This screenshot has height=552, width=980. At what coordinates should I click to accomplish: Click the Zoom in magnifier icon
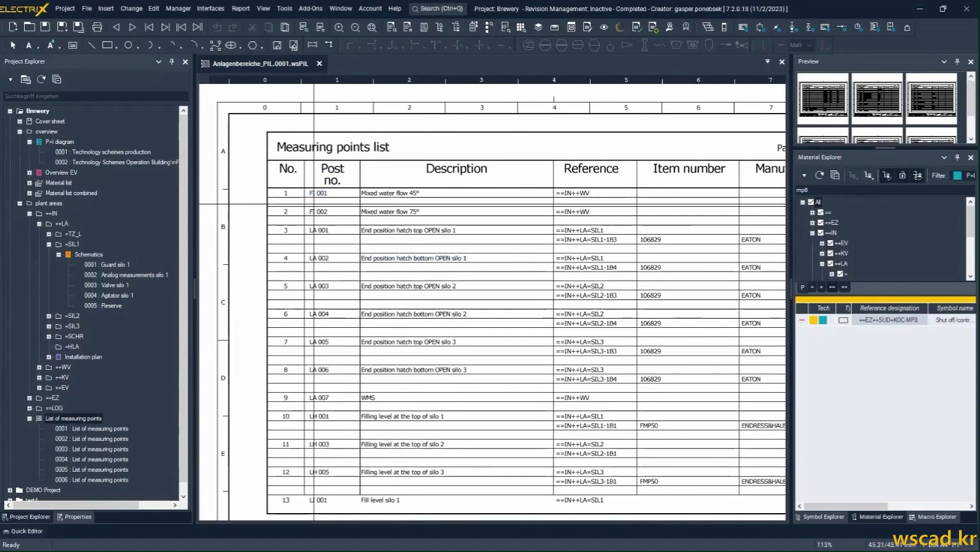(339, 27)
